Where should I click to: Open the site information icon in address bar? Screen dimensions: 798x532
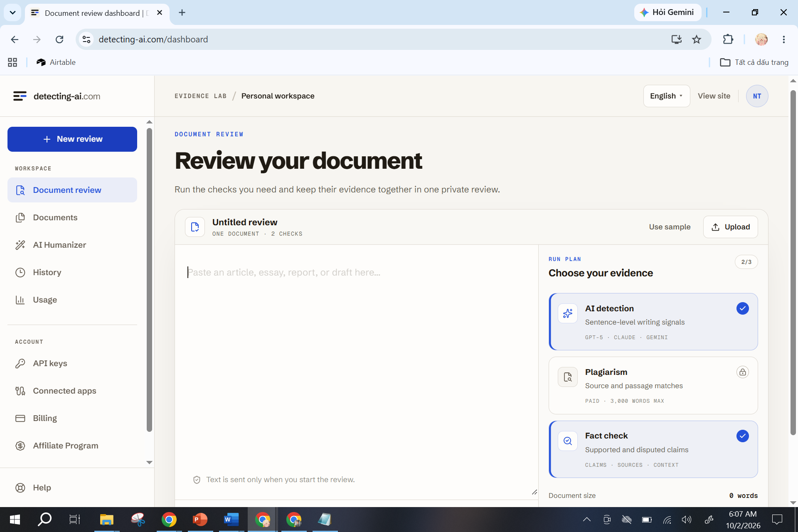click(x=86, y=39)
